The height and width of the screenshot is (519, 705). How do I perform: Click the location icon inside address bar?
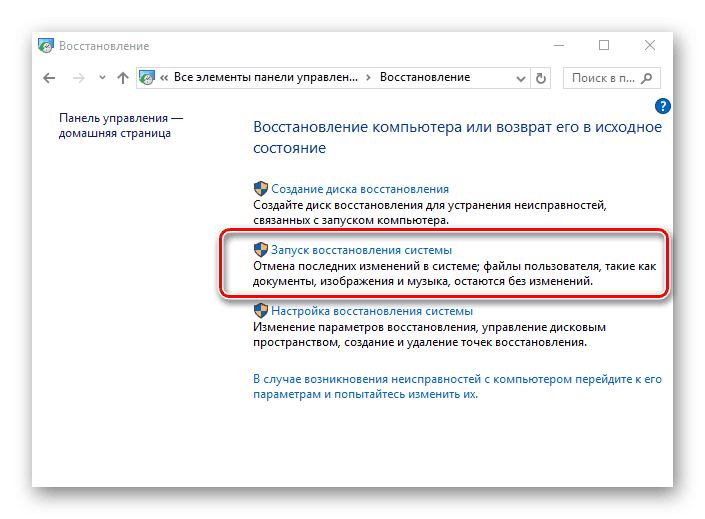[x=148, y=78]
